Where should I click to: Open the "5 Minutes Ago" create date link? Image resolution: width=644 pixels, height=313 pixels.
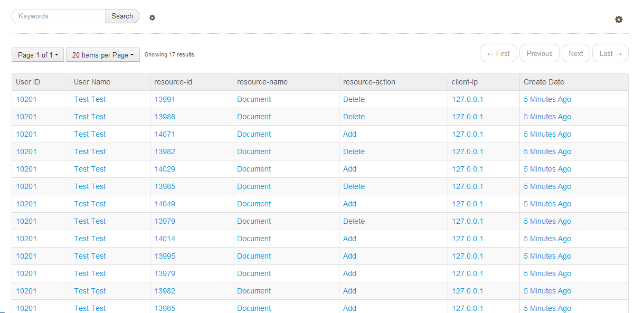[547, 99]
